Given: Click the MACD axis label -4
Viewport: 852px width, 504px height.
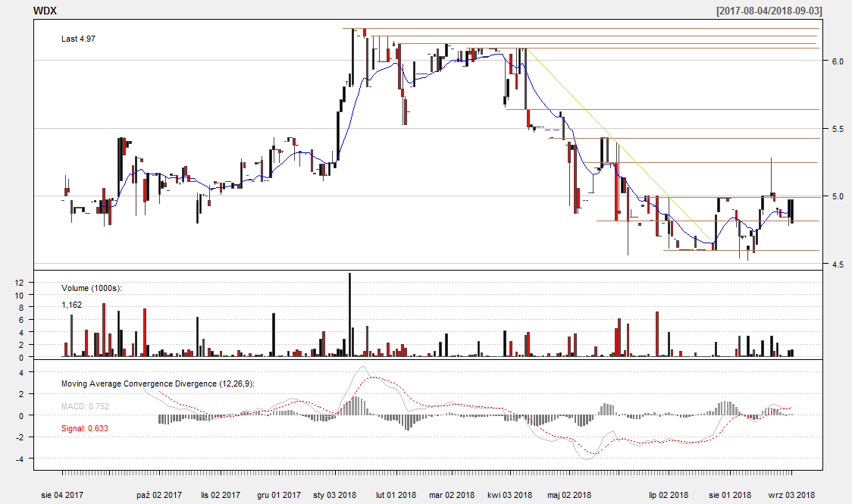Looking at the screenshot, I should tap(20, 459).
